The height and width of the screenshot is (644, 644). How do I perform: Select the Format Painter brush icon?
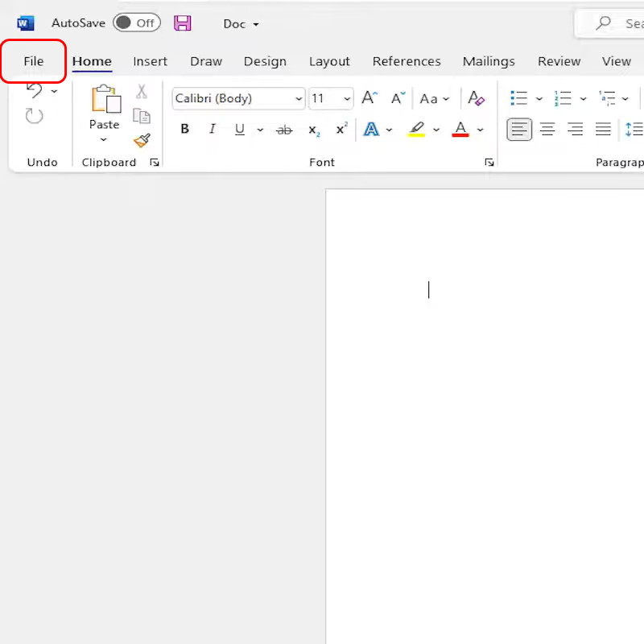click(x=142, y=141)
